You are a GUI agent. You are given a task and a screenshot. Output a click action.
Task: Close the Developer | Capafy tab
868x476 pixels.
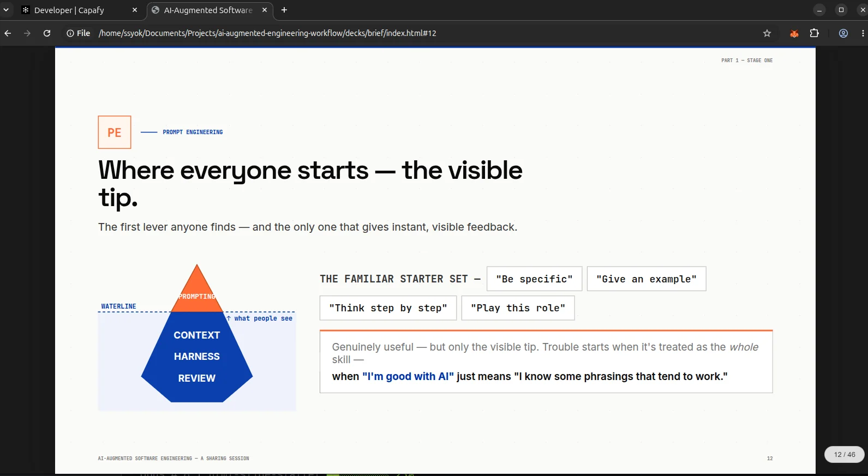[135, 10]
